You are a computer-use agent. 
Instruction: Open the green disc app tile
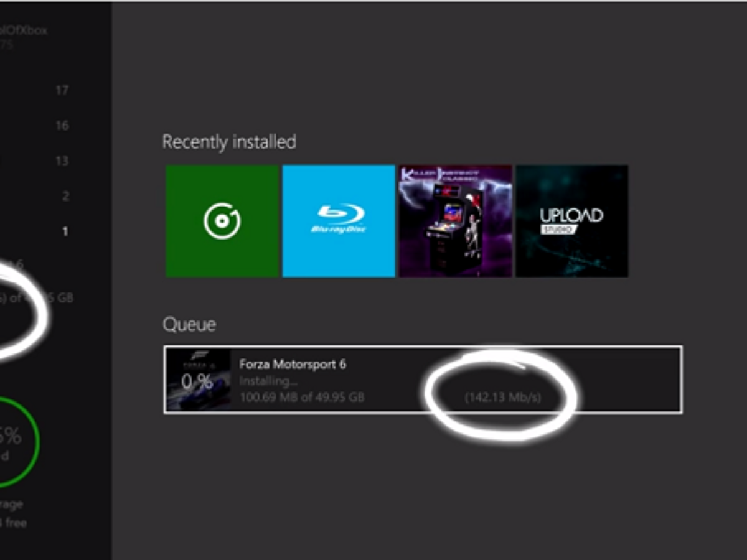click(222, 221)
